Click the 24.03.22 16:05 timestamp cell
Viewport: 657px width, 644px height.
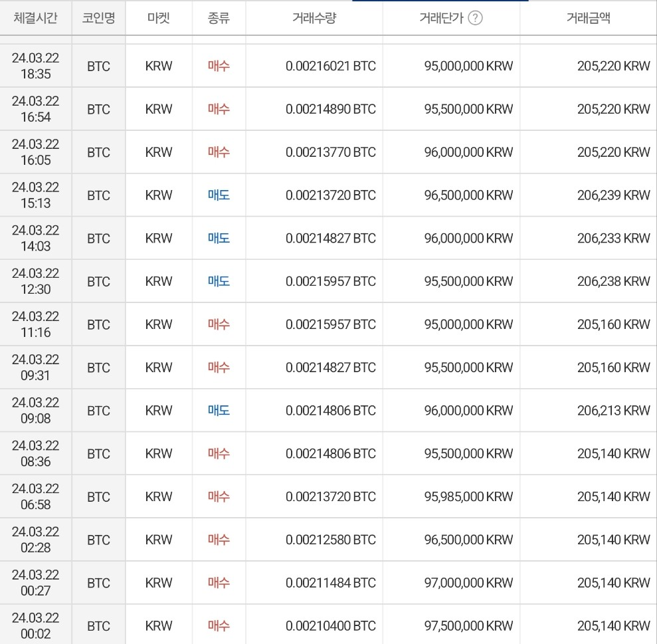tap(36, 152)
